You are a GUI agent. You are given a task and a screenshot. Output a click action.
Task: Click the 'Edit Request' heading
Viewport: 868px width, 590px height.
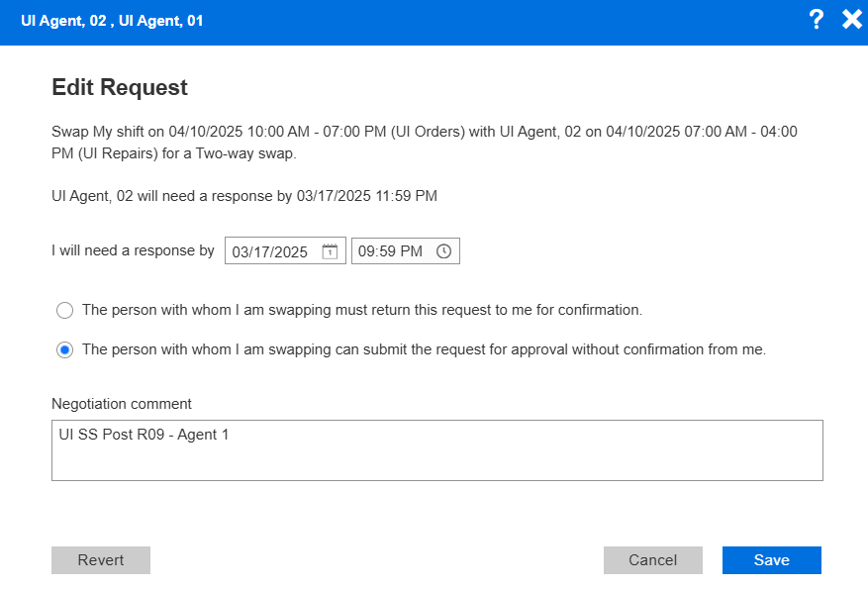pos(120,87)
